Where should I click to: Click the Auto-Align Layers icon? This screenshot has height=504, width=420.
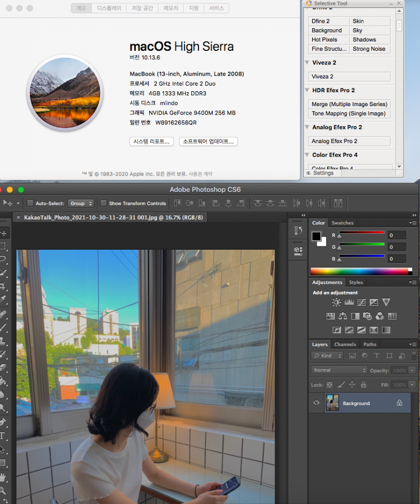[x=338, y=203]
